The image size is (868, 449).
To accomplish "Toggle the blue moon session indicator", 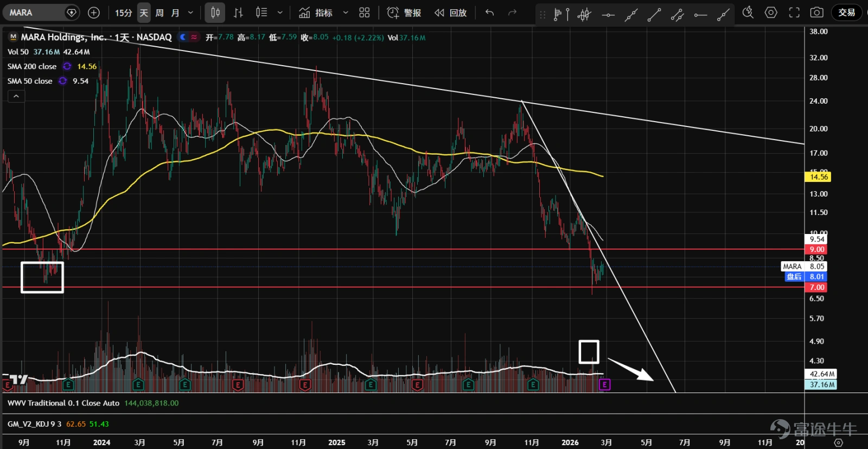I will [x=183, y=37].
